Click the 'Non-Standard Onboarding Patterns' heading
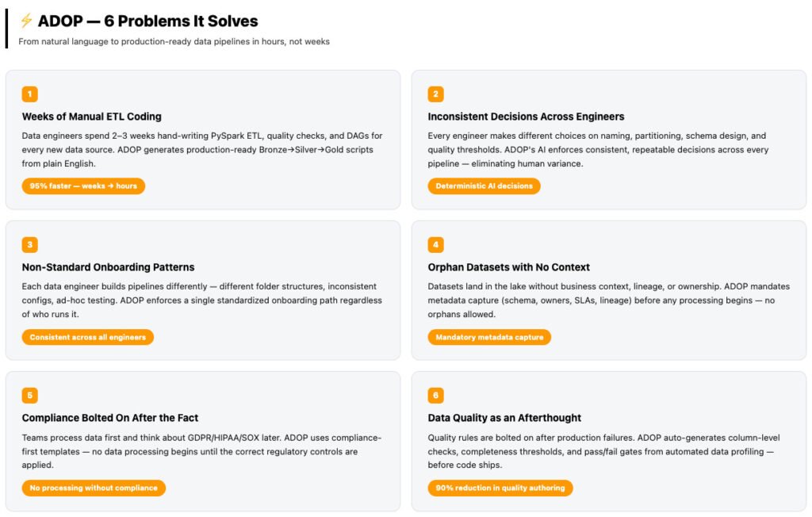 (108, 267)
